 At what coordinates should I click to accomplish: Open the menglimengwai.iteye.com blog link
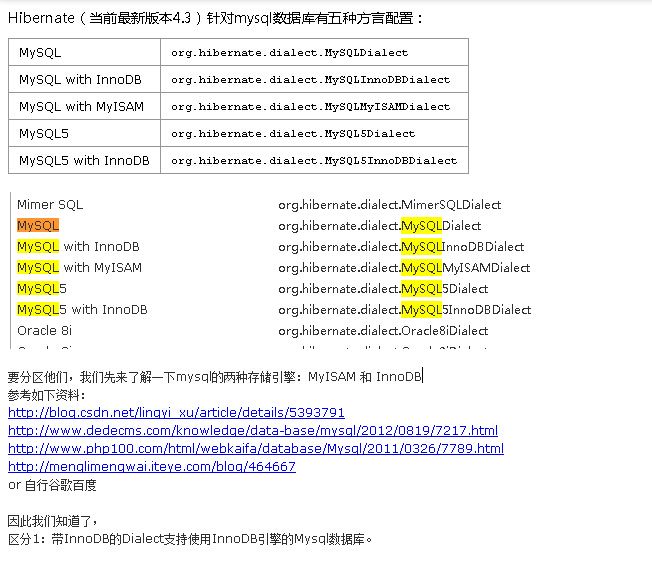coord(152,467)
